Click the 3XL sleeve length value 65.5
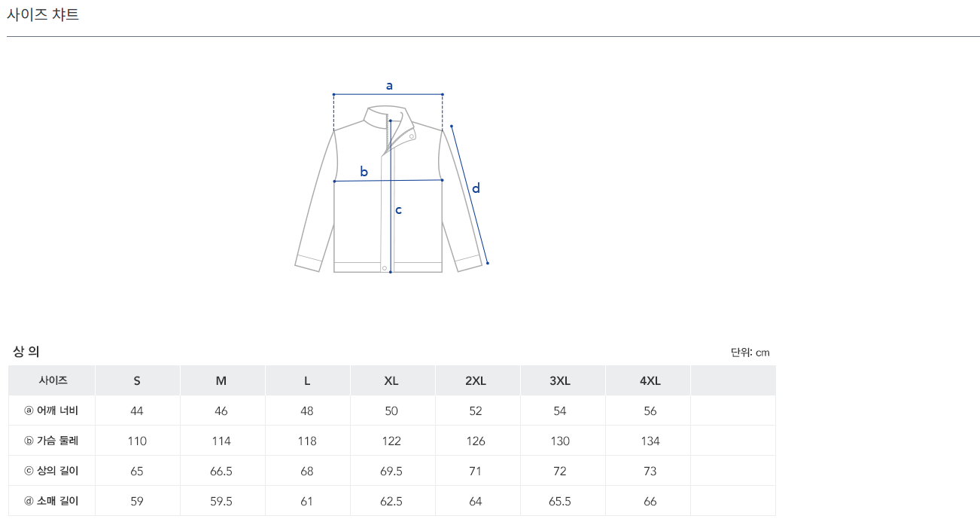The width and height of the screenshot is (980, 522). (x=560, y=501)
